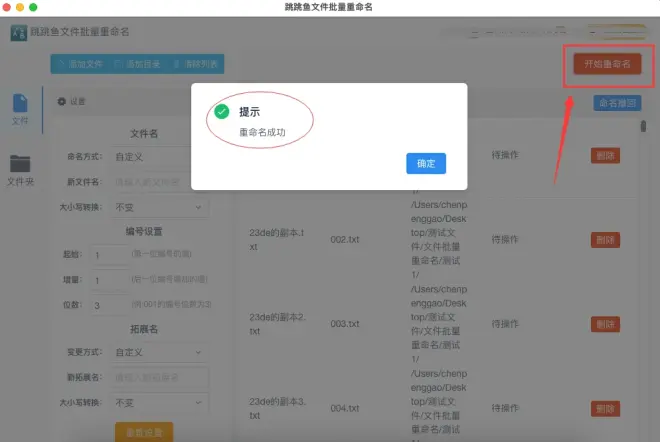Click 添加文件 in the toolbar
The width and height of the screenshot is (660, 442).
coord(81,64)
